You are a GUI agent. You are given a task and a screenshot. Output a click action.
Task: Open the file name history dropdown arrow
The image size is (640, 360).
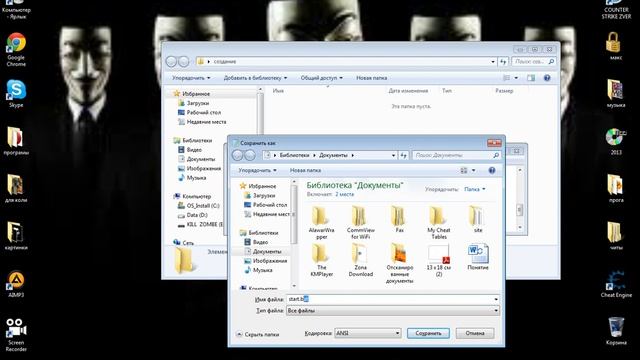[x=496, y=299]
